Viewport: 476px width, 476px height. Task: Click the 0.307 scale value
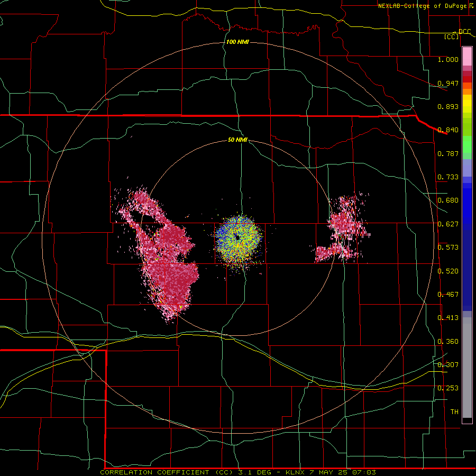(x=448, y=365)
